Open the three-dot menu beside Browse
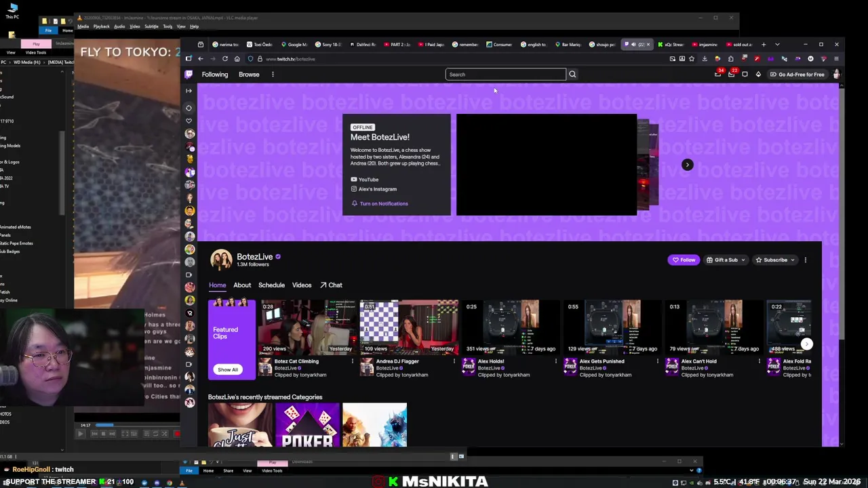This screenshot has width=868, height=488. pos(273,75)
